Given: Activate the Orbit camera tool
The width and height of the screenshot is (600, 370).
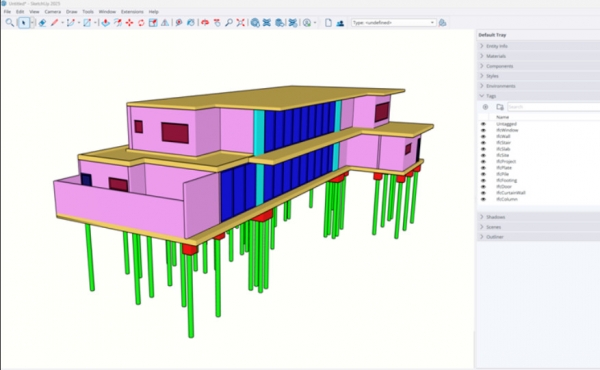Looking at the screenshot, I should [x=205, y=23].
